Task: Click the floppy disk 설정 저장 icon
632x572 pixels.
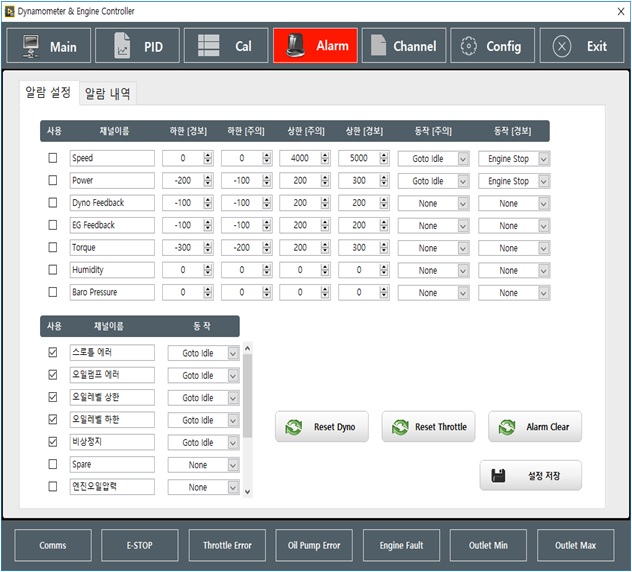Action: [499, 476]
